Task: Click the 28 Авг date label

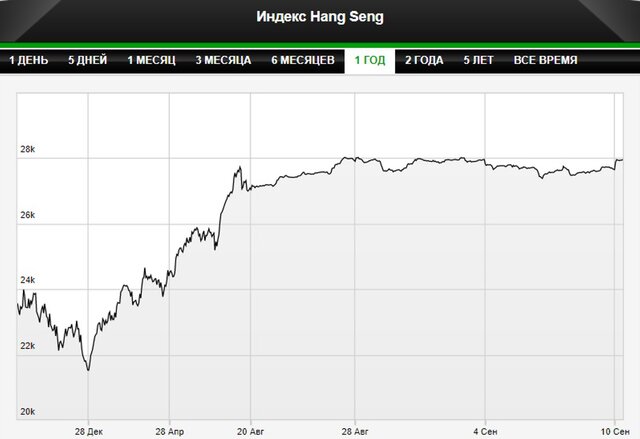Action: pyautogui.click(x=355, y=431)
